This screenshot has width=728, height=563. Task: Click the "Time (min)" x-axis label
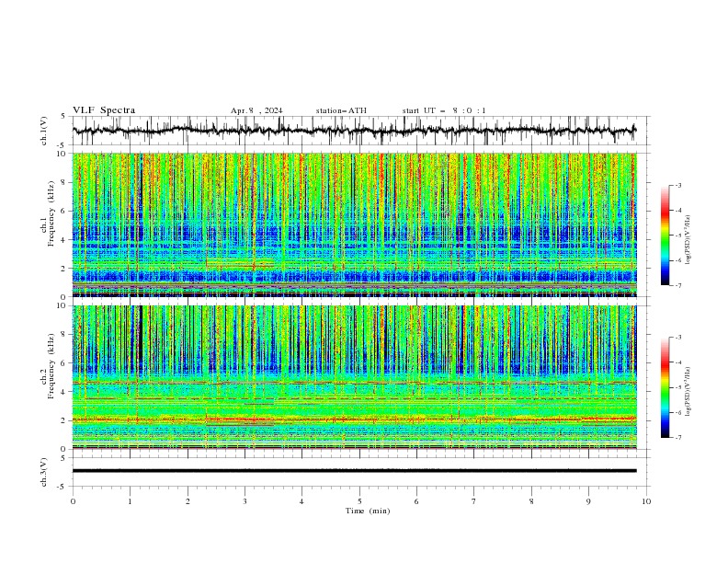[368, 511]
